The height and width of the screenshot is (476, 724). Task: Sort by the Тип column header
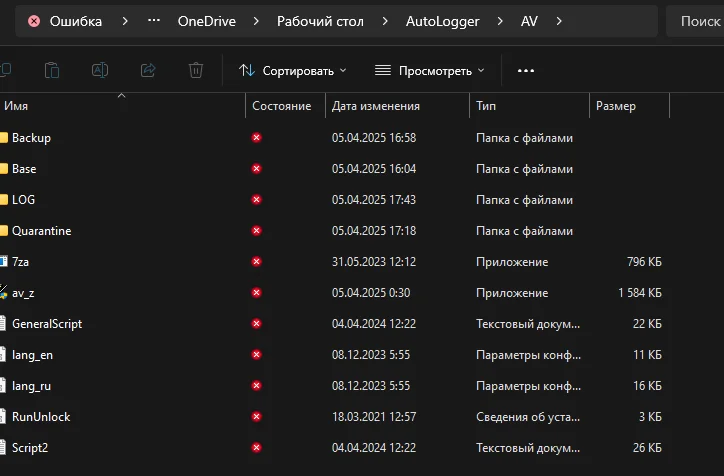coord(530,106)
